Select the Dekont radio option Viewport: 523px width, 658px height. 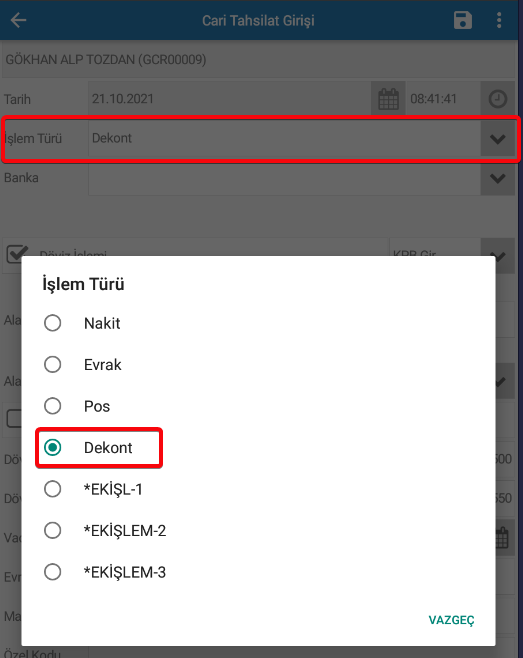point(88,447)
